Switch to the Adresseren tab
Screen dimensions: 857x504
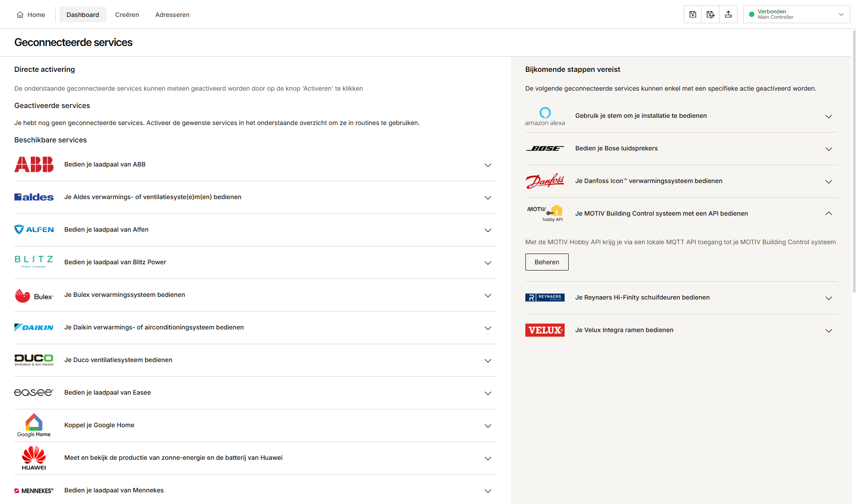tap(172, 15)
